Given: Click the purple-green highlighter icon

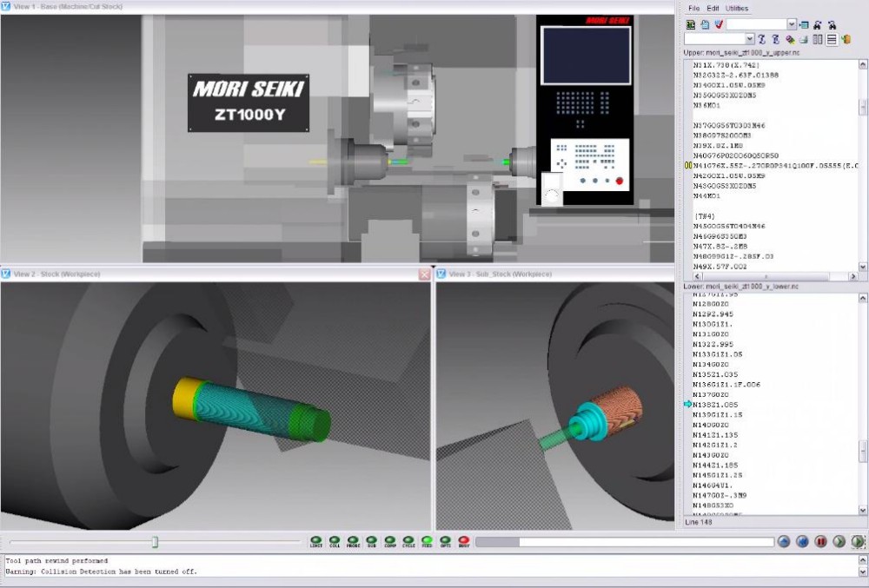Looking at the screenshot, I should click(x=790, y=39).
